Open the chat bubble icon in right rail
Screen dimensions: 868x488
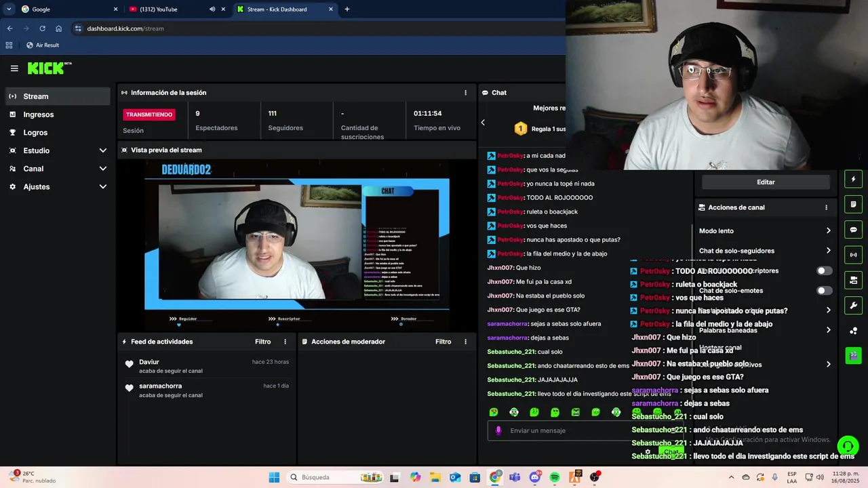pos(853,230)
